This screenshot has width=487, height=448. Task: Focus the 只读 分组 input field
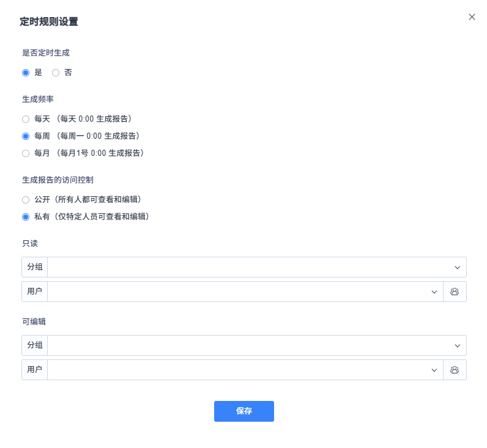pyautogui.click(x=245, y=267)
